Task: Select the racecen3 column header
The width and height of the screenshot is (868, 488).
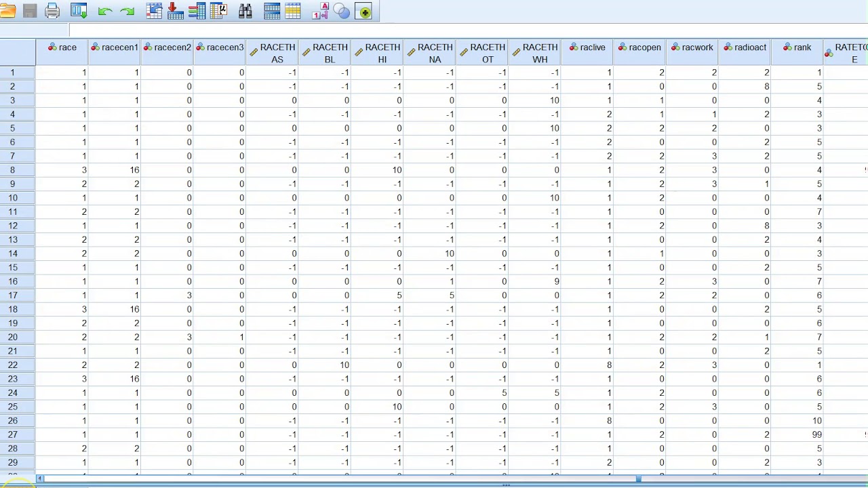Action: pos(219,53)
